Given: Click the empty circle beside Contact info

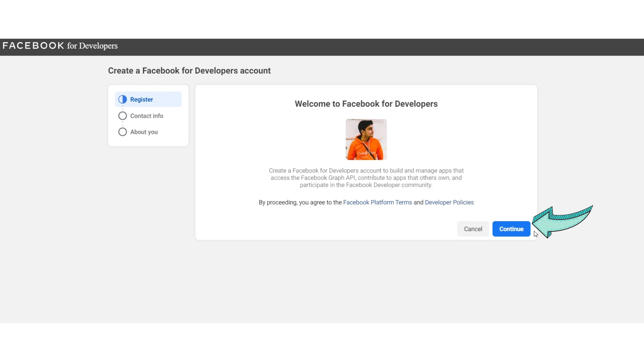Looking at the screenshot, I should (x=122, y=116).
